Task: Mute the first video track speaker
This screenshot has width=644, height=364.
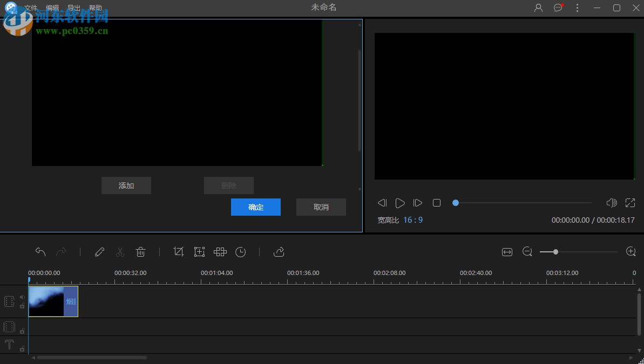Action: [x=22, y=297]
